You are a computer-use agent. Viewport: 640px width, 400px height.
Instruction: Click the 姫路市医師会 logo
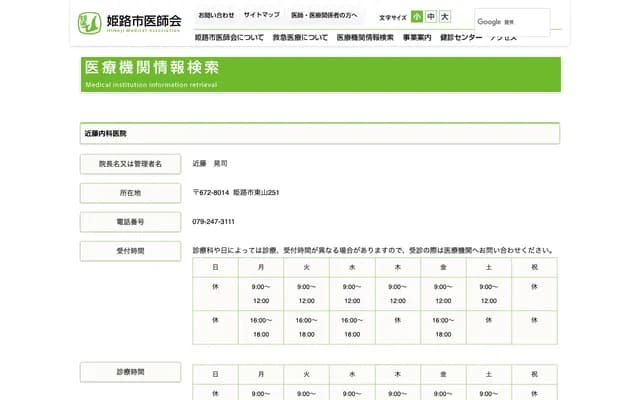click(129, 22)
